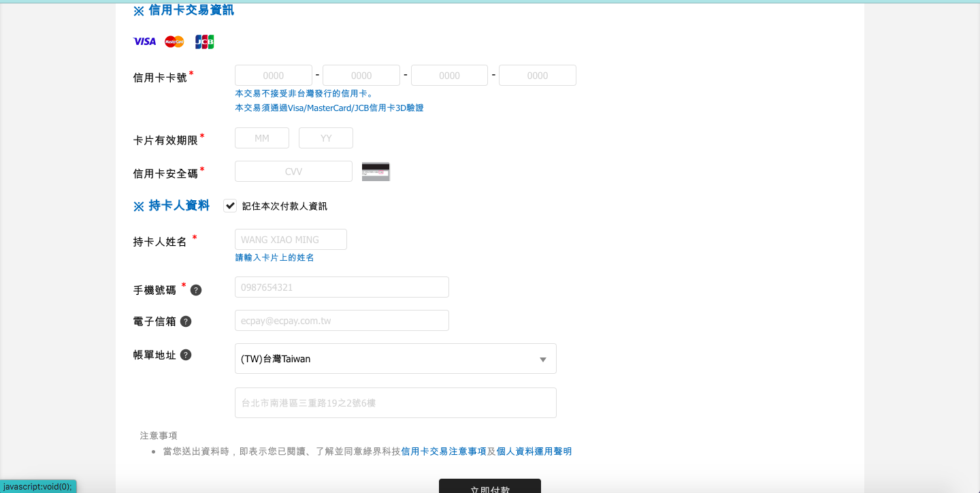980x493 pixels.
Task: Open 個人資料運用聲明 link
Action: [534, 451]
